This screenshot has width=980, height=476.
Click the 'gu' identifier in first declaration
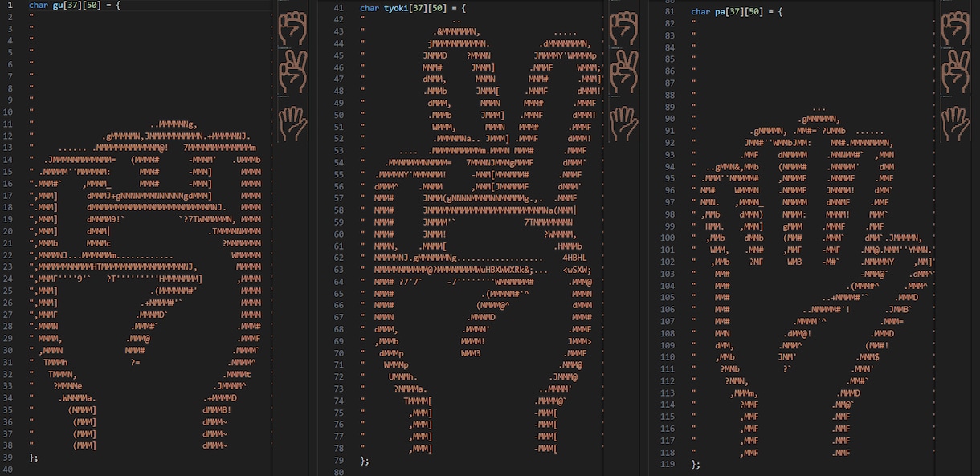pyautogui.click(x=58, y=6)
